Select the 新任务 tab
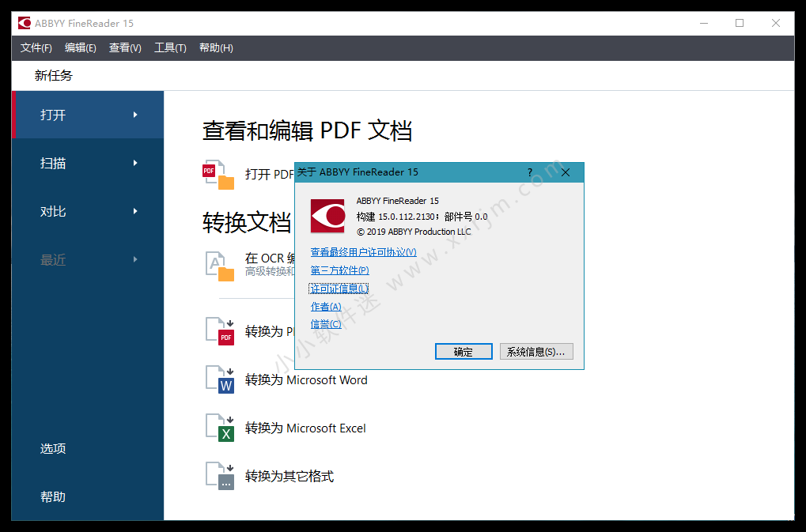 [54, 75]
